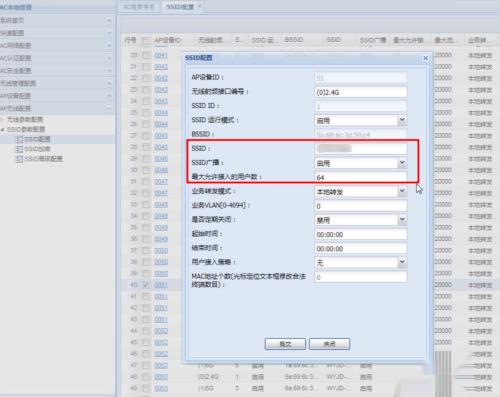Tick the checkbox in row 24

point(146,101)
